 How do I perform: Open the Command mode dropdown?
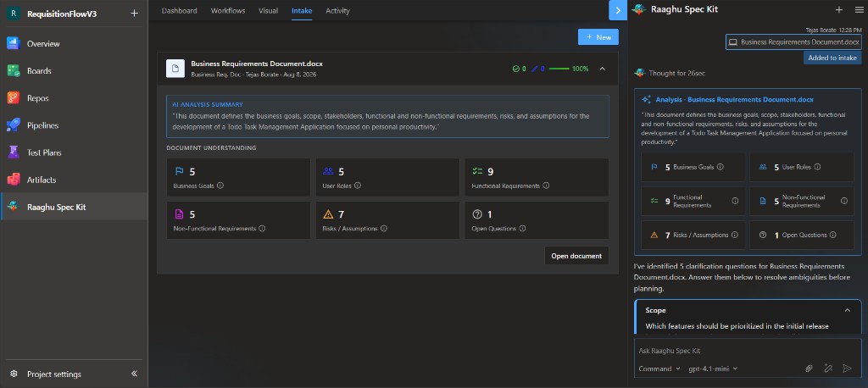(x=659, y=369)
